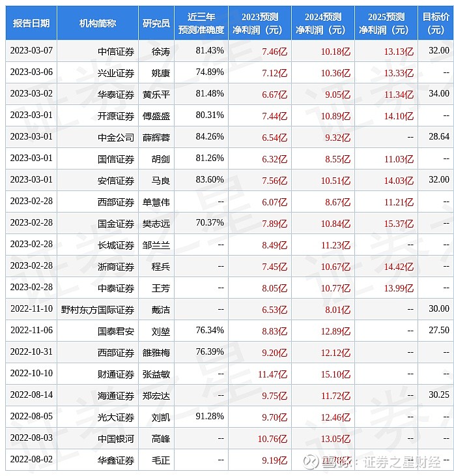The image size is (454, 476).
Task: Click researcher name 单慧伟
Action: pos(156,202)
